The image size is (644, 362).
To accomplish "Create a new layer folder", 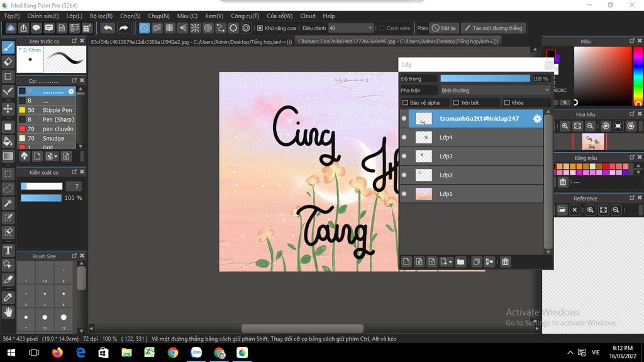I will click(460, 262).
